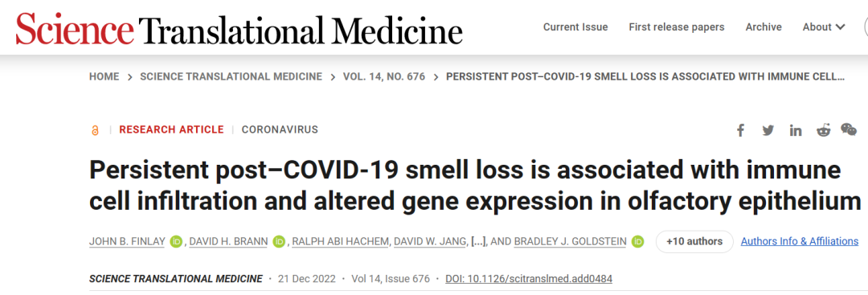Go to First release papers
Viewport: 868px width, 295px height.
pos(677,27)
